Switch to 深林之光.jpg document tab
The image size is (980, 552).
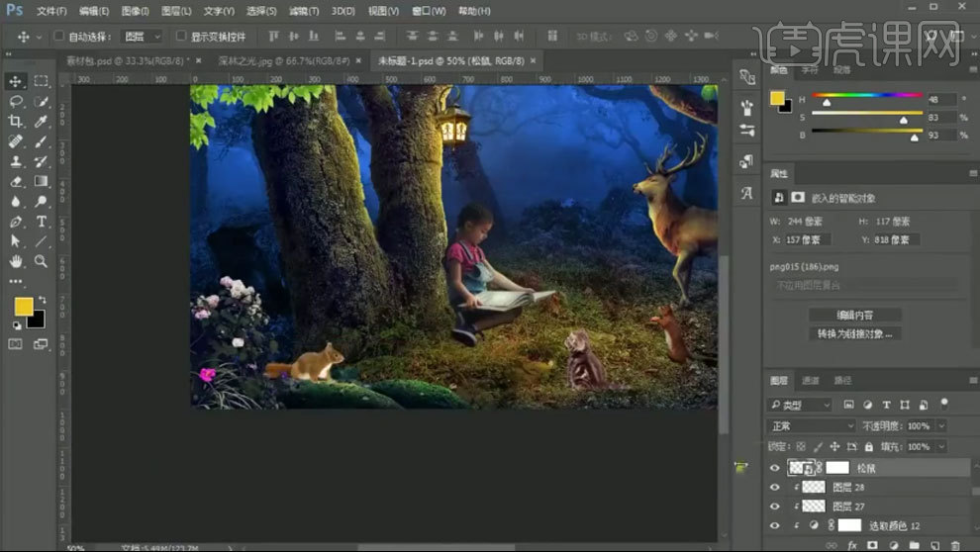coord(284,60)
